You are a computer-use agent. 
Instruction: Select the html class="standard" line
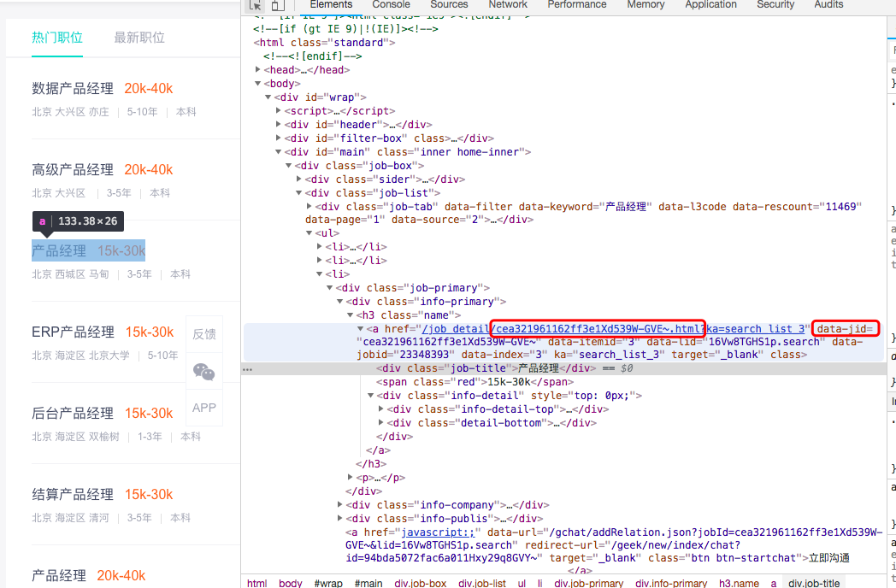pos(324,42)
